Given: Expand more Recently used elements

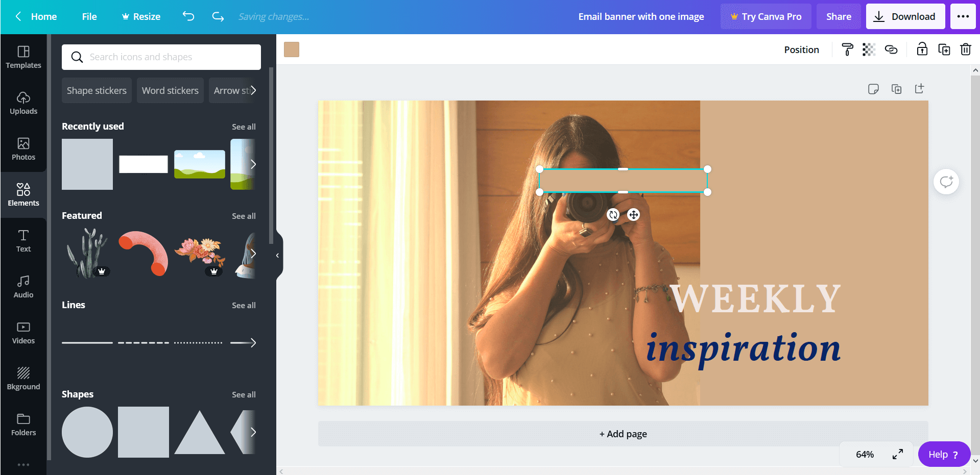Looking at the screenshot, I should coord(254,164).
